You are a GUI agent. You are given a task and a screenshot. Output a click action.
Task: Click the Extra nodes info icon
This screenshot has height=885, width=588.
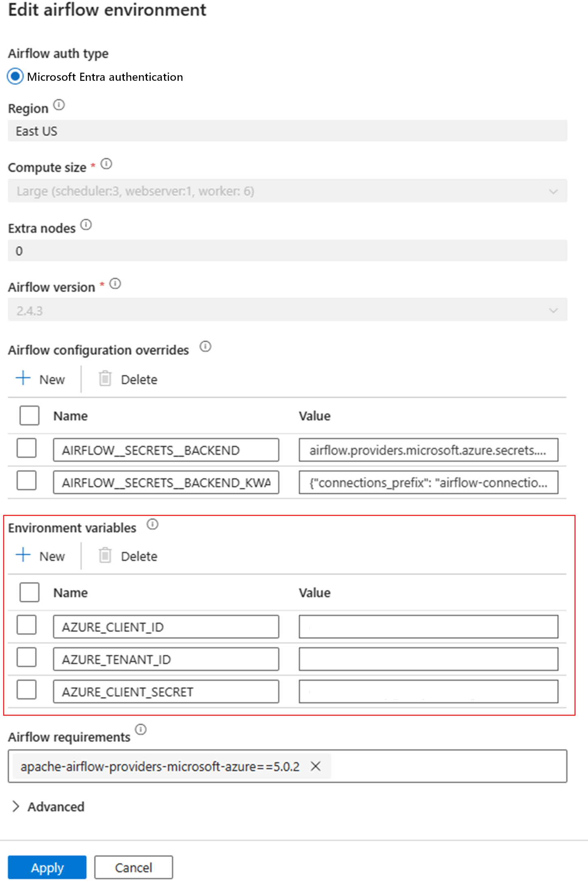tap(86, 224)
